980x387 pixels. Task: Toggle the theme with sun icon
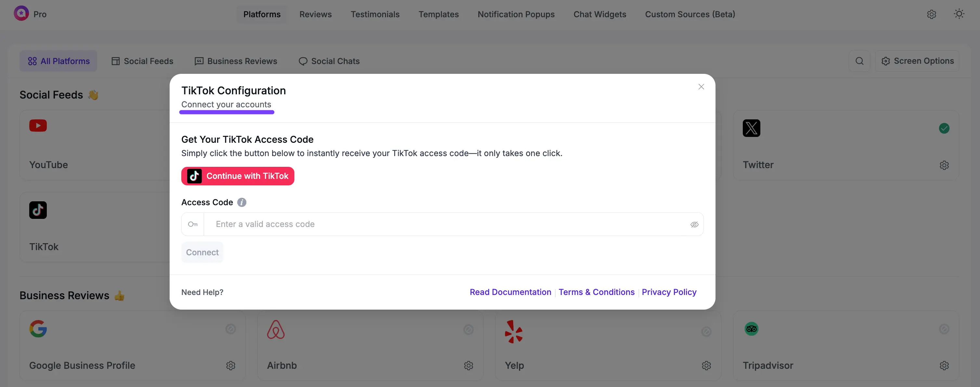(959, 14)
